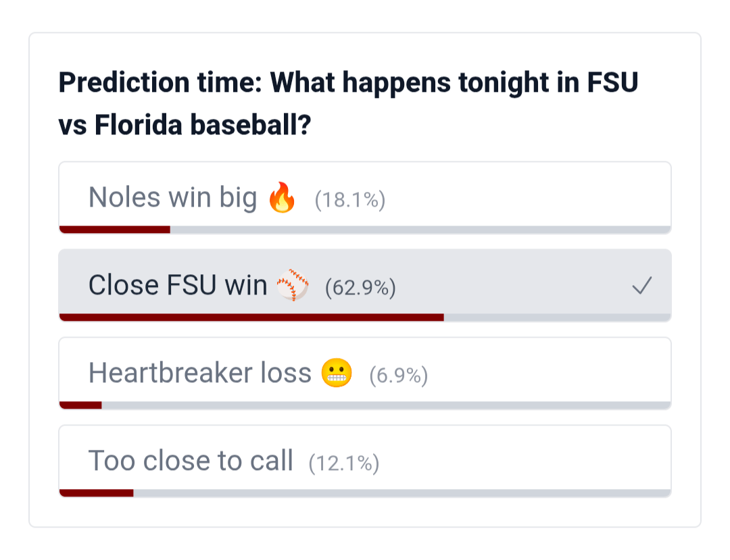The image size is (730, 560).
Task: Click the red bar under Too close to call
Action: point(97,493)
